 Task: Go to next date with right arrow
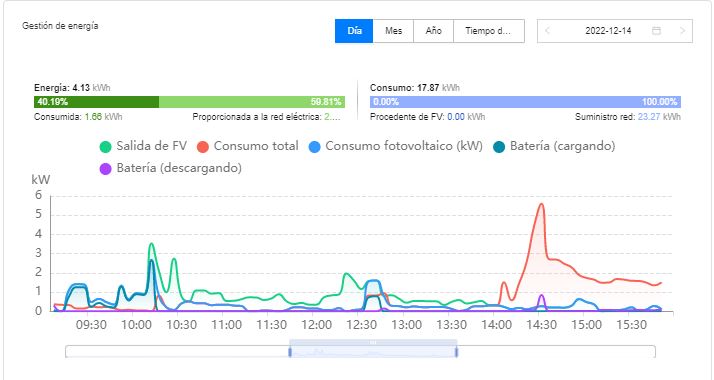coord(682,31)
